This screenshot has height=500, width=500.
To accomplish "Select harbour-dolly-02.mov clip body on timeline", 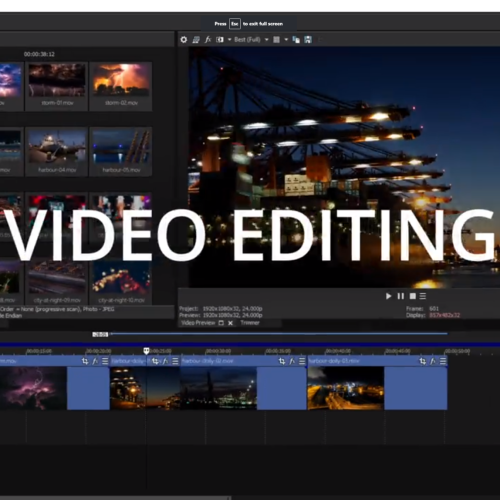I will coord(243,388).
